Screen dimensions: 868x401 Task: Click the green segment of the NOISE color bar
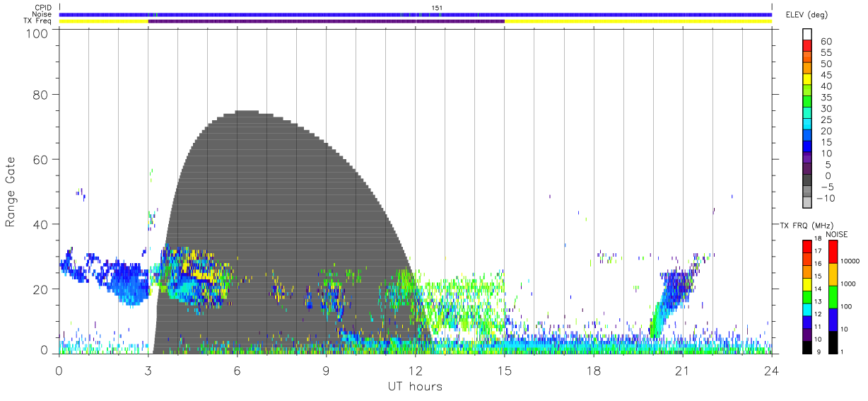pyautogui.click(x=833, y=296)
